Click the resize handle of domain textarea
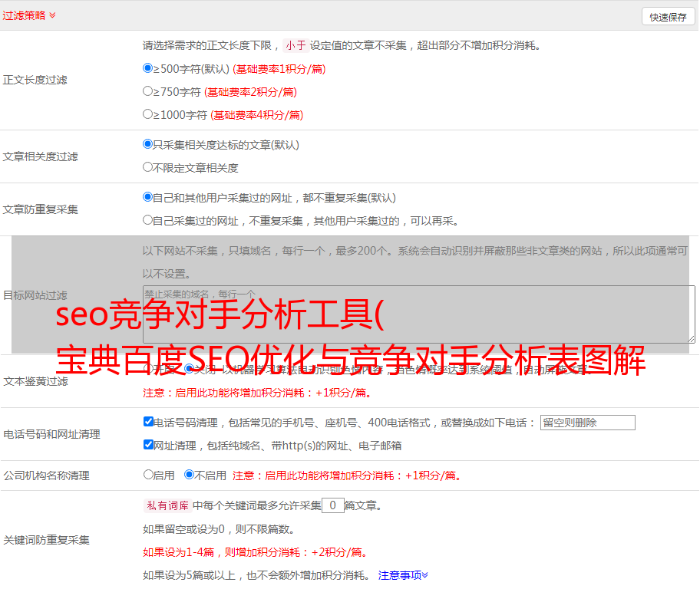This screenshot has width=700, height=589. coord(691,339)
